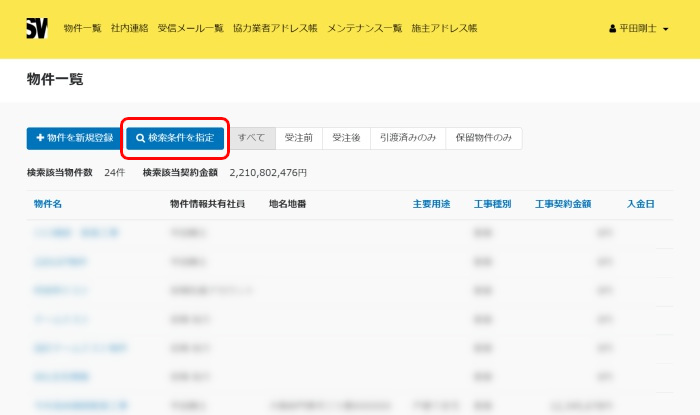Sort by 主要用途 column header
This screenshot has height=415, width=700.
(431, 204)
